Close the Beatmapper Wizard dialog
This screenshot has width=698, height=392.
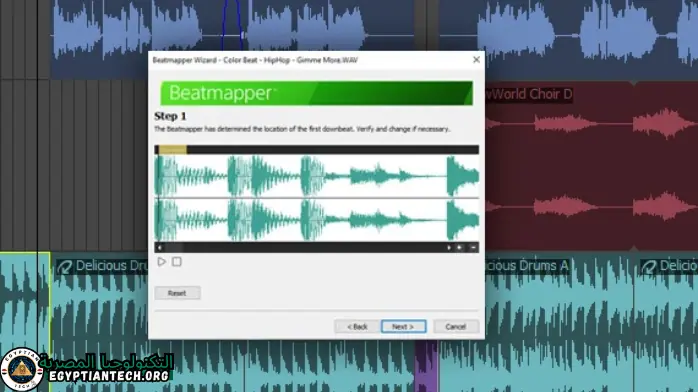476,60
